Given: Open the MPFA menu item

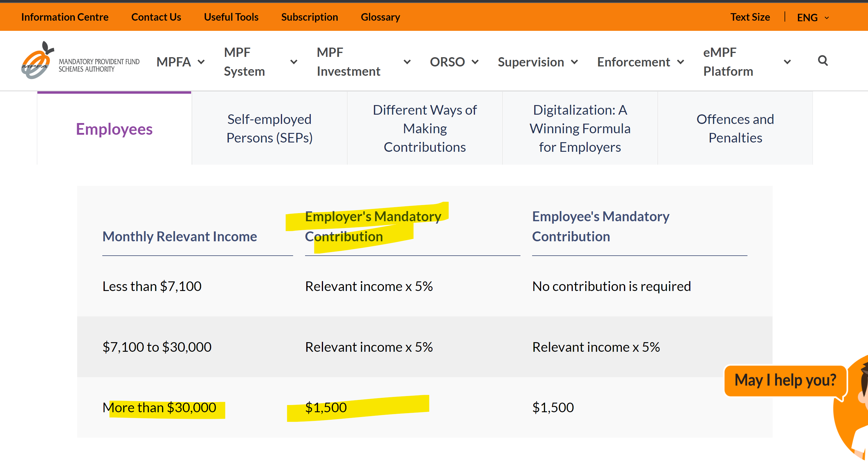Looking at the screenshot, I should click(173, 62).
